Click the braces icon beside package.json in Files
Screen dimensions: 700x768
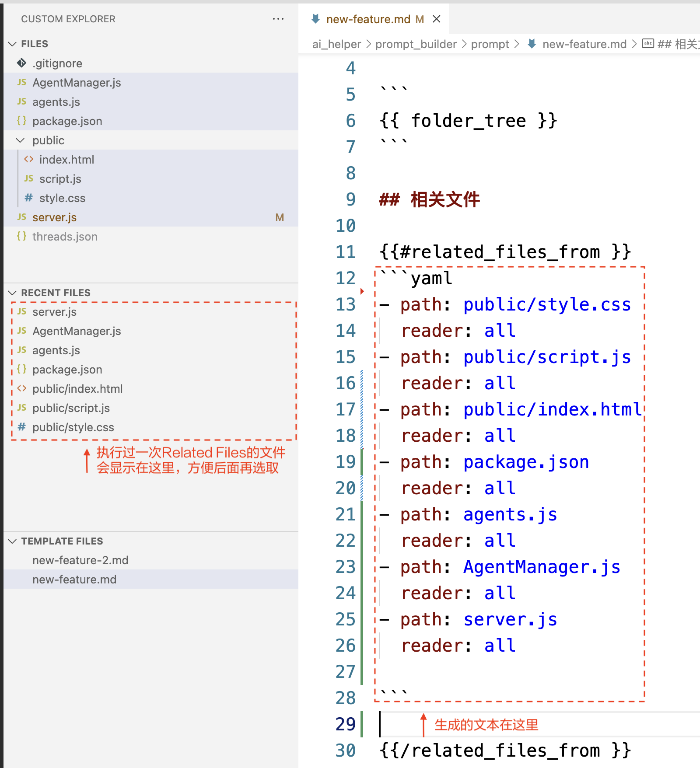pyautogui.click(x=22, y=121)
